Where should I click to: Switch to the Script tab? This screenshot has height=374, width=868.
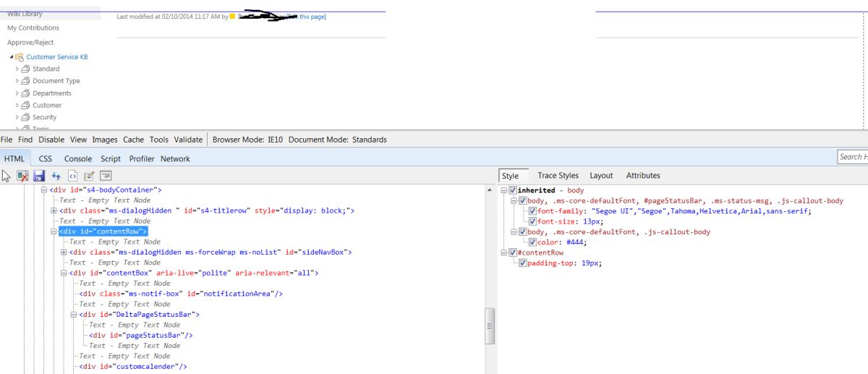111,159
